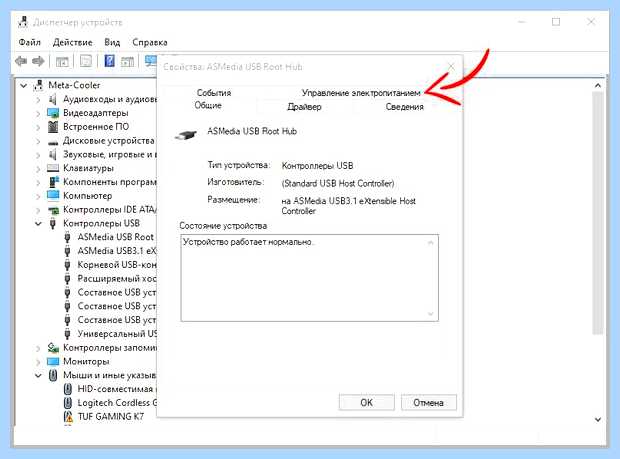This screenshot has width=620, height=459.
Task: Click the Мониторы category icon
Action: [x=53, y=361]
